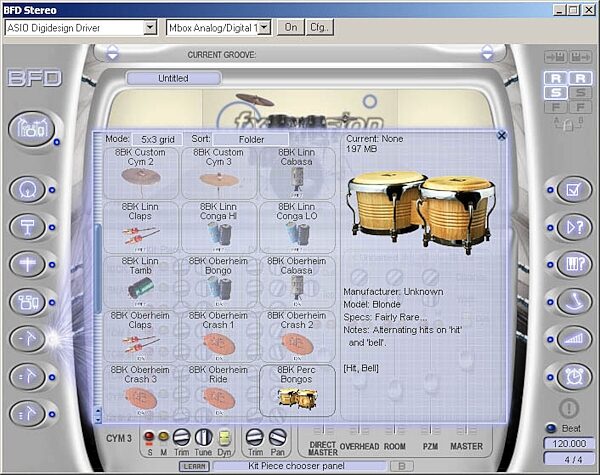
Task: Close the kit piece chooser panel
Action: (x=502, y=135)
